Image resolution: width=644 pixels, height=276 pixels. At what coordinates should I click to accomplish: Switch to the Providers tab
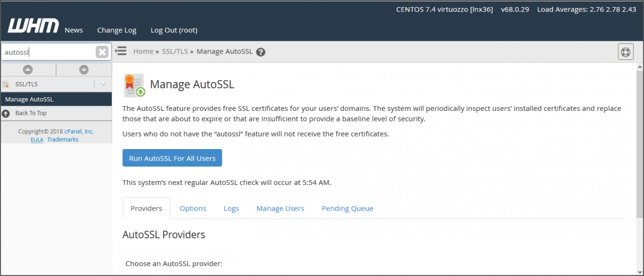[146, 208]
